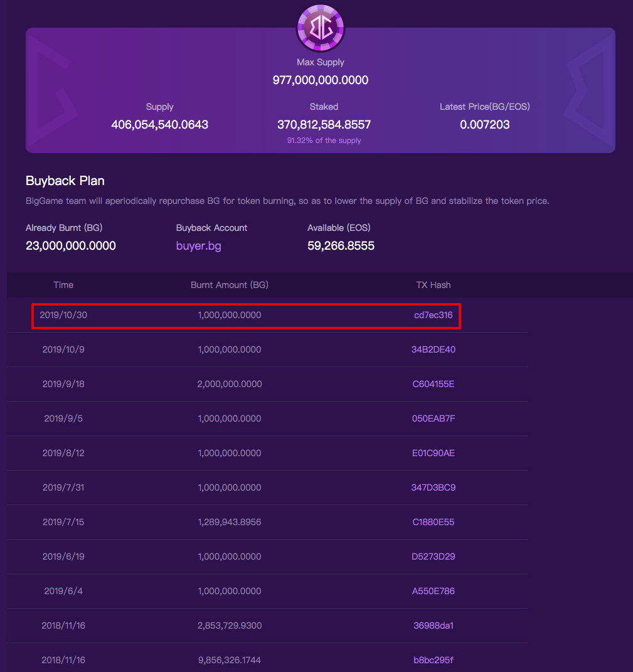Screen dimensions: 633x672
Task: Open TX hash D5273D29
Action: 434,557
